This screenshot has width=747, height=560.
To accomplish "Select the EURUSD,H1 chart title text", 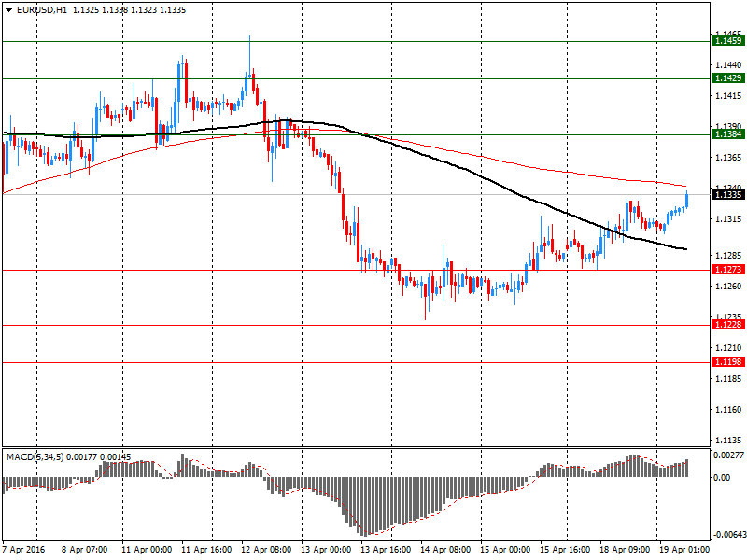I will point(42,10).
